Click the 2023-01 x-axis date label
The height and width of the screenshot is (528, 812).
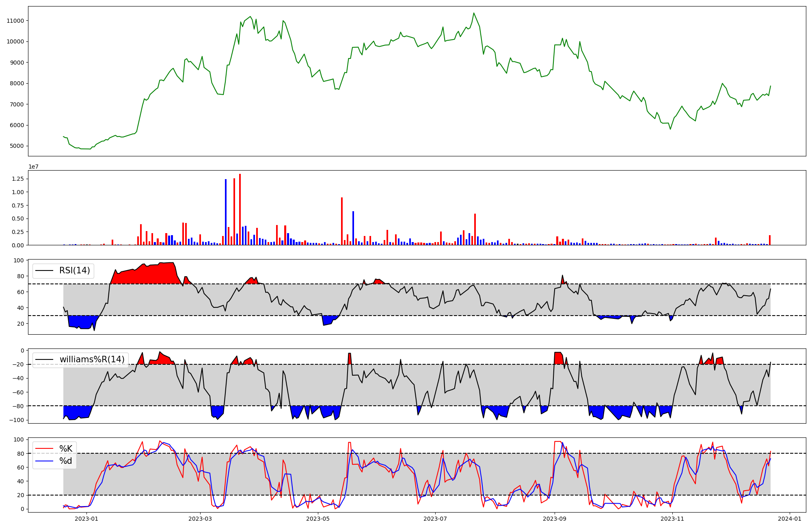[x=86, y=519]
